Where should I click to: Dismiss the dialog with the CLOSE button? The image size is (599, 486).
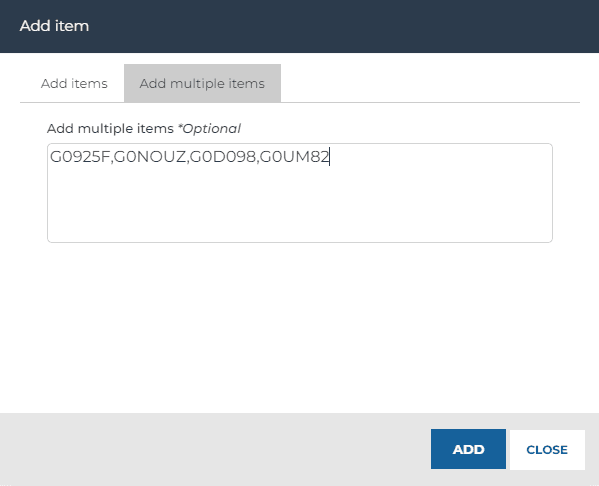tap(547, 449)
